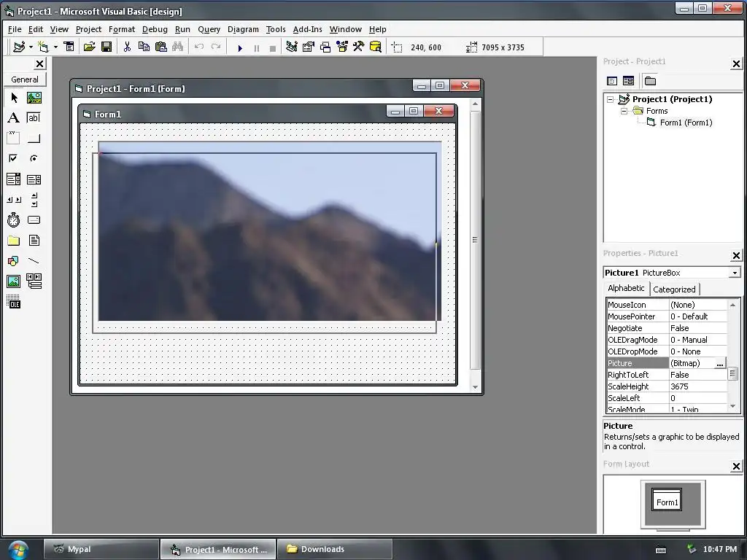
Task: Select the Frame control tool
Action: click(14, 138)
